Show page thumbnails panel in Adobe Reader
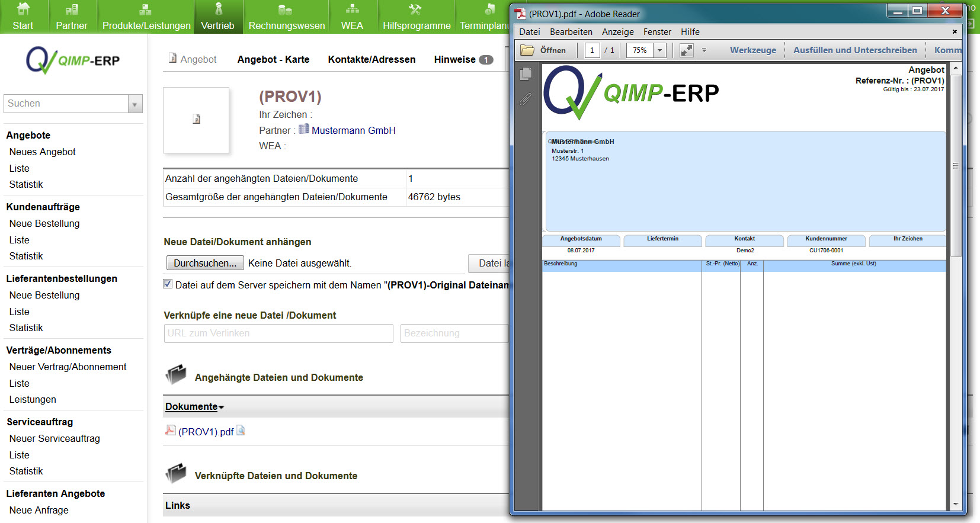This screenshot has height=523, width=980. click(x=526, y=74)
